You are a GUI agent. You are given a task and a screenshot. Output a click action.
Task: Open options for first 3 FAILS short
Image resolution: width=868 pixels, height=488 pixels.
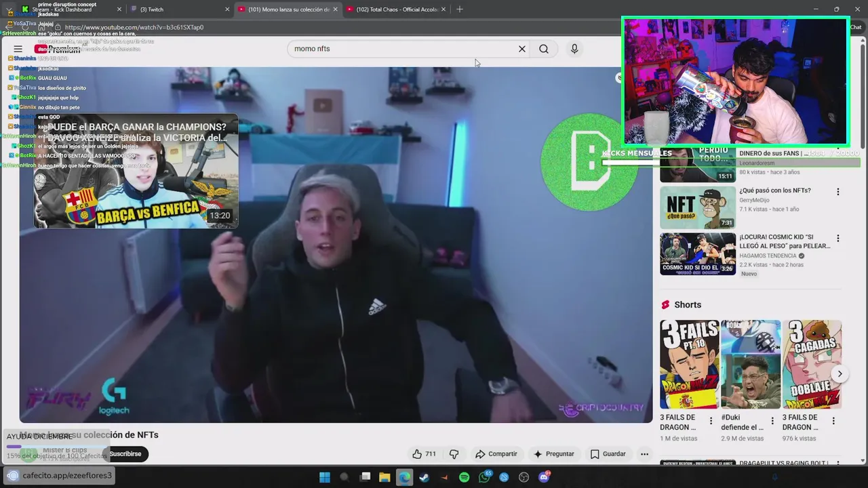pyautogui.click(x=711, y=421)
